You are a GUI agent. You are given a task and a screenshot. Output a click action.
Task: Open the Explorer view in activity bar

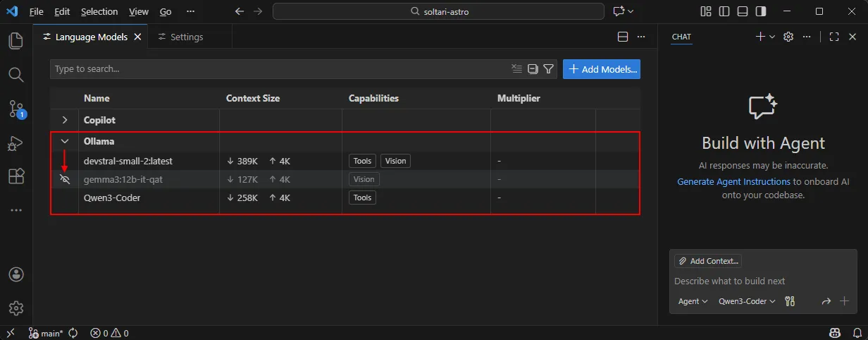15,41
